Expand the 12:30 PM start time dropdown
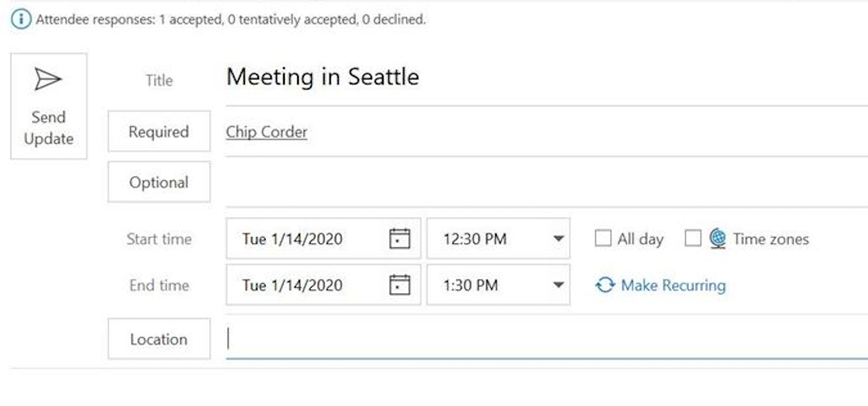The width and height of the screenshot is (868, 406). [x=558, y=239]
